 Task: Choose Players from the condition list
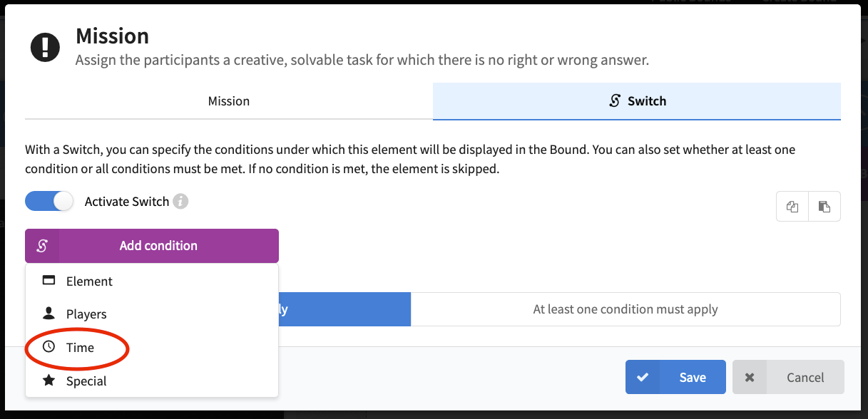[151, 314]
